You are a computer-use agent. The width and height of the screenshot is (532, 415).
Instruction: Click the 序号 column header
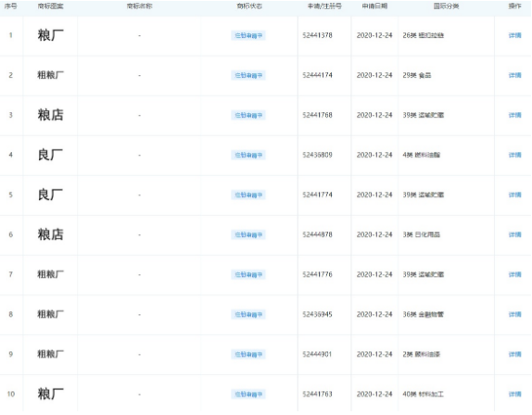(x=10, y=6)
